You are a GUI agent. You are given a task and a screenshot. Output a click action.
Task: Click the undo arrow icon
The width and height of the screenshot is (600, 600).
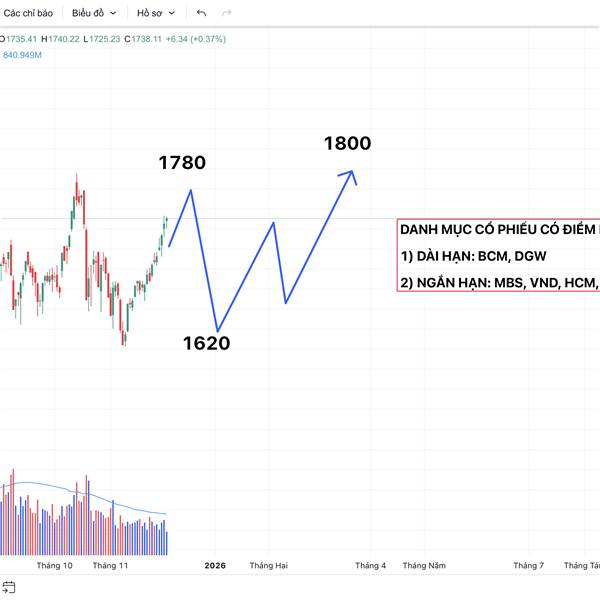point(201,13)
